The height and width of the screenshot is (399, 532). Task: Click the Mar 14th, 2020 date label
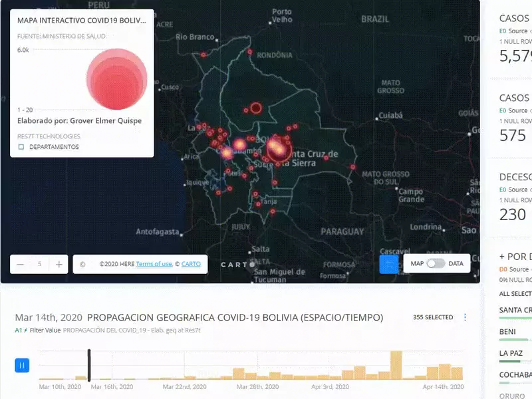(49, 318)
